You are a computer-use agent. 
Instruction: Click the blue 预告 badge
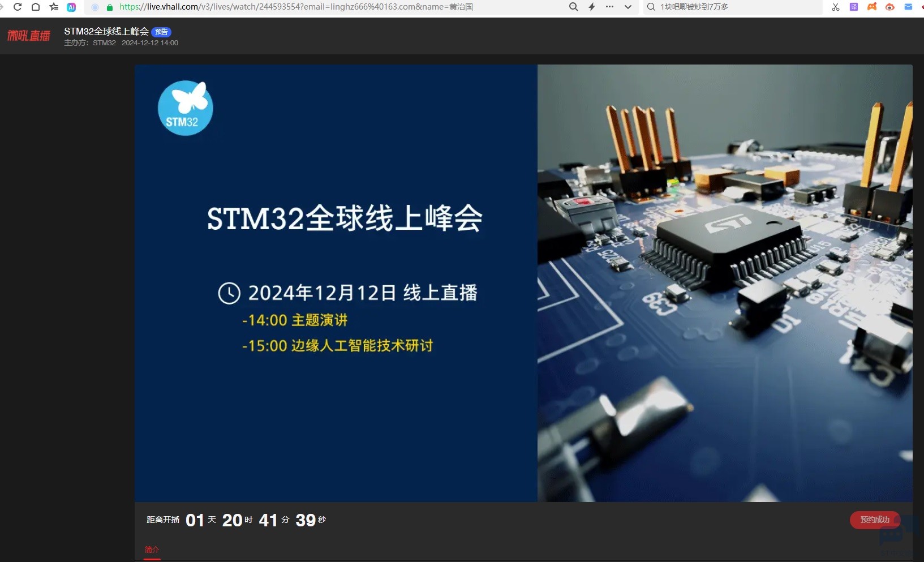161,32
